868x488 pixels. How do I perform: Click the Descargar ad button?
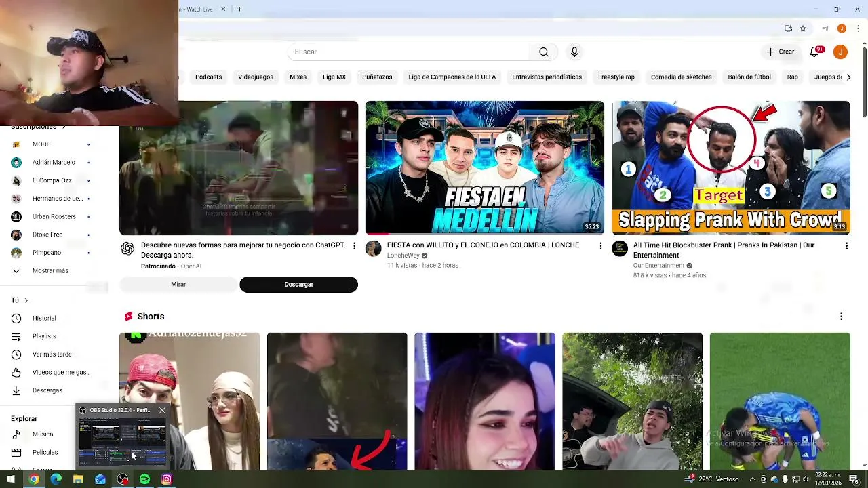(298, 285)
